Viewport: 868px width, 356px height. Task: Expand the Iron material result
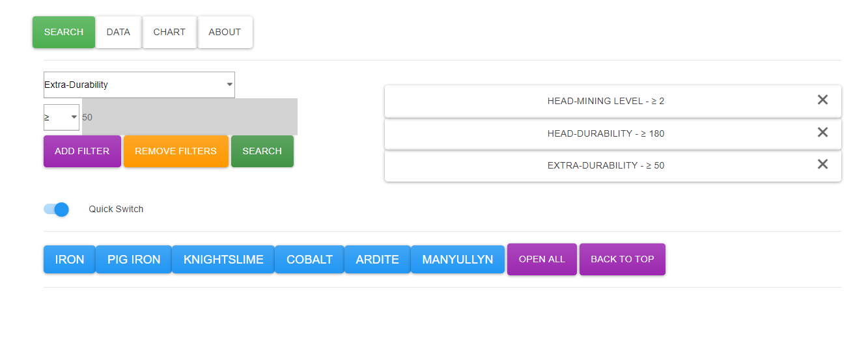point(70,260)
